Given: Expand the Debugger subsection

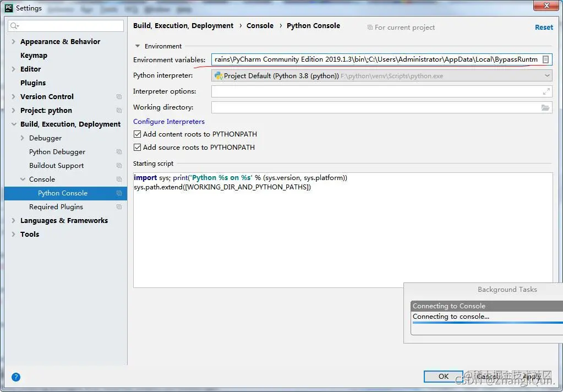Looking at the screenshot, I should pyautogui.click(x=22, y=138).
